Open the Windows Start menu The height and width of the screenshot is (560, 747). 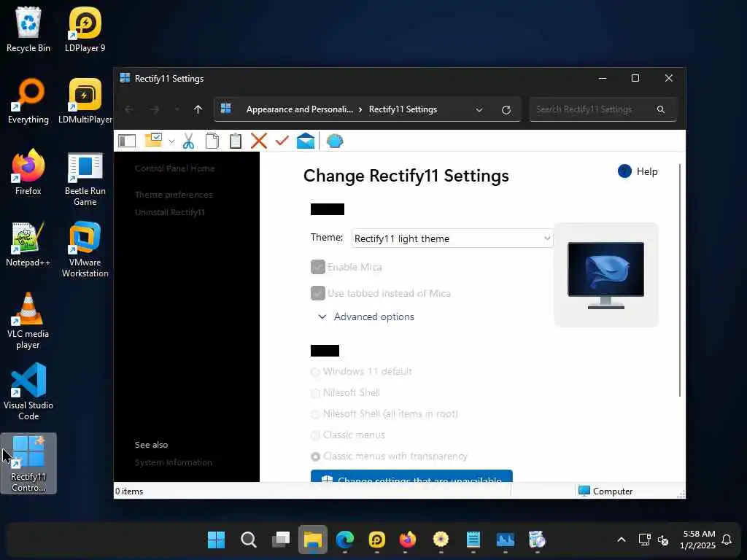coord(216,540)
